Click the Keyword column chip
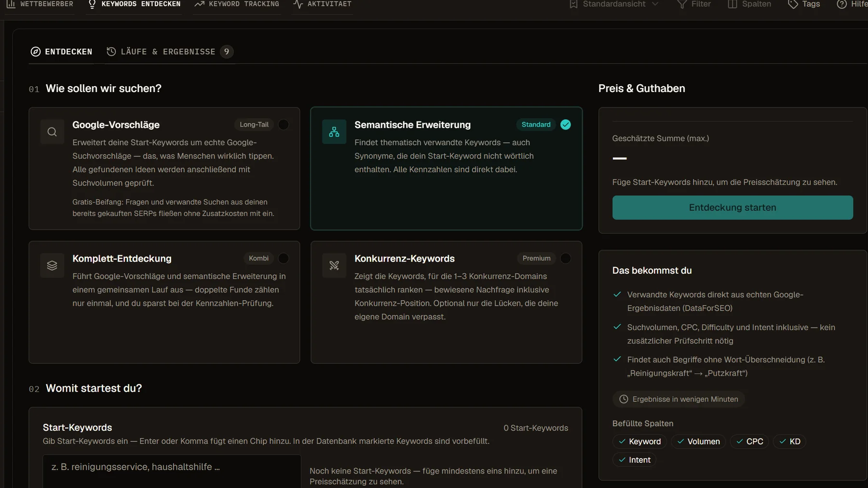868x488 pixels. click(639, 441)
